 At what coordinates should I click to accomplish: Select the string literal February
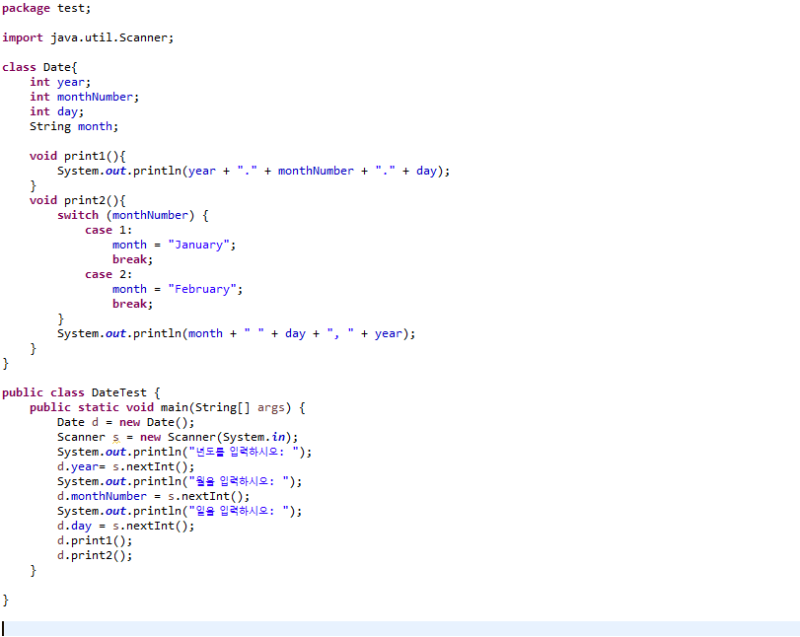[x=203, y=288]
